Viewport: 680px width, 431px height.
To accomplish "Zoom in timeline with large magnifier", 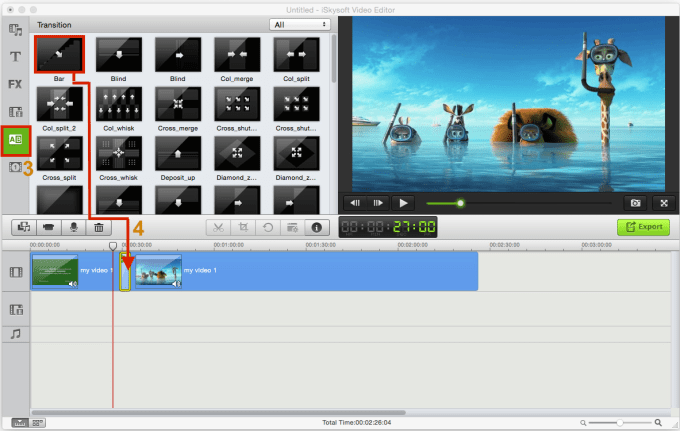I will (658, 422).
